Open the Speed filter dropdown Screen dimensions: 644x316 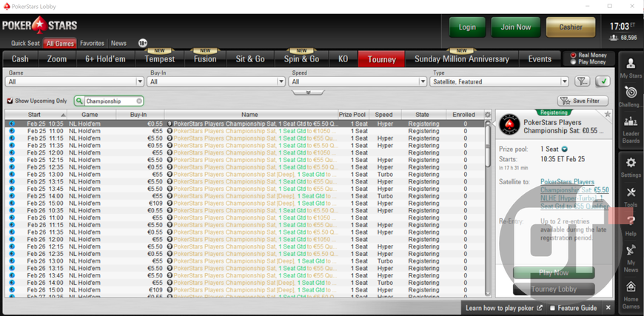pos(358,81)
